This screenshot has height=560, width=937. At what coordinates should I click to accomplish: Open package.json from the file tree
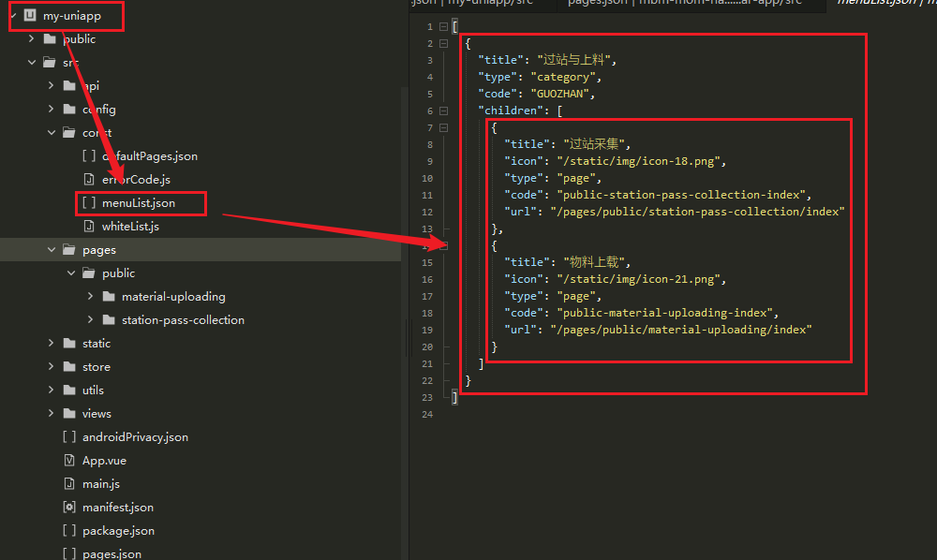coord(118,531)
